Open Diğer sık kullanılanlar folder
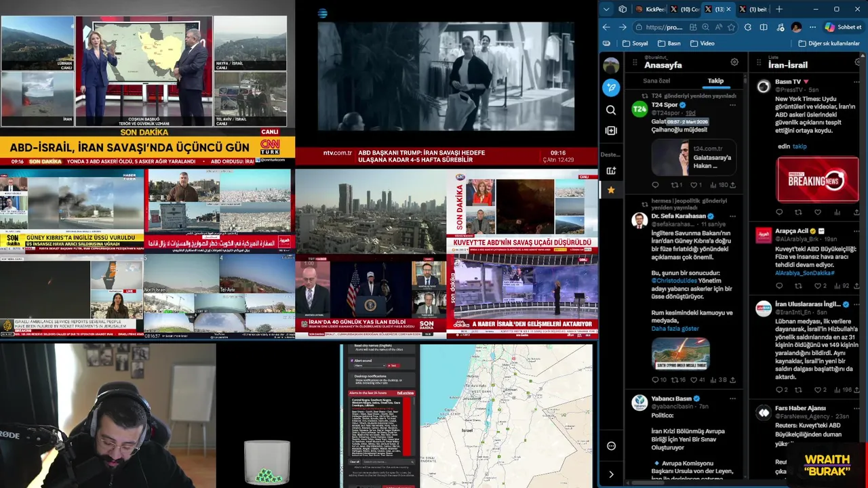Screen dimensions: 868x488 coord(829,43)
